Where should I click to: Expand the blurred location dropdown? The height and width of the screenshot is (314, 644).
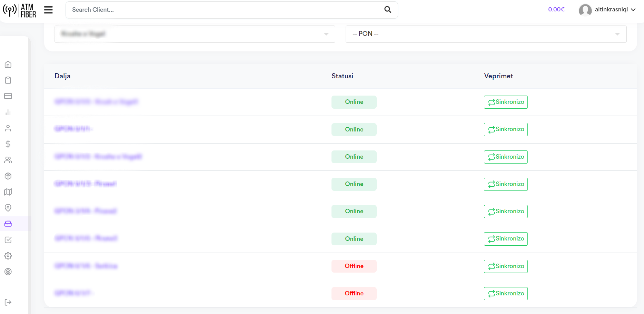[x=195, y=34]
